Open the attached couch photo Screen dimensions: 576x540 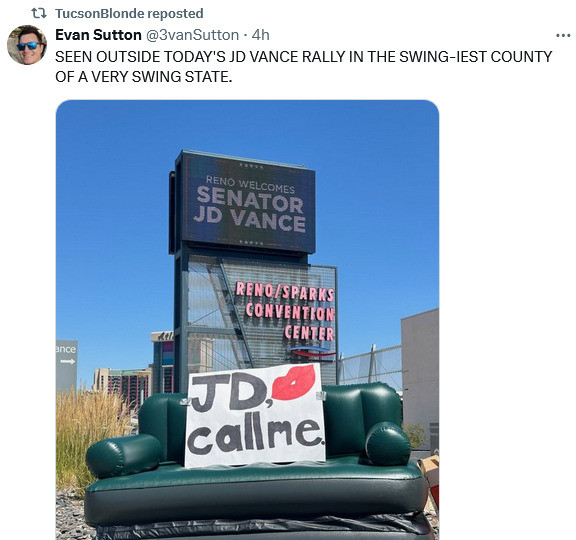tap(247, 320)
